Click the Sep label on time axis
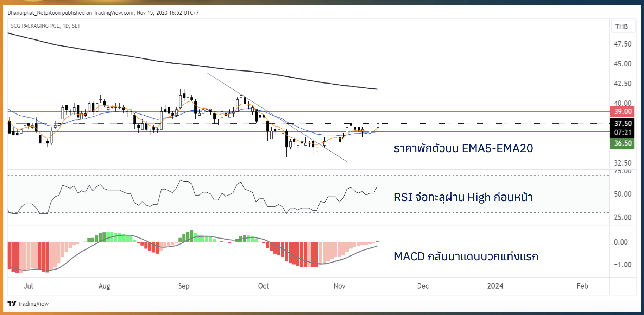 pos(184,286)
